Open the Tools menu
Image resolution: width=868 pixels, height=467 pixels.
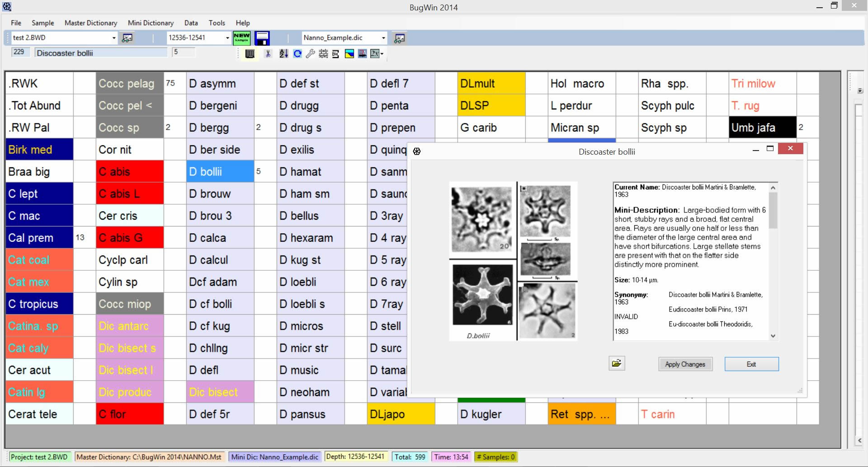click(x=217, y=23)
